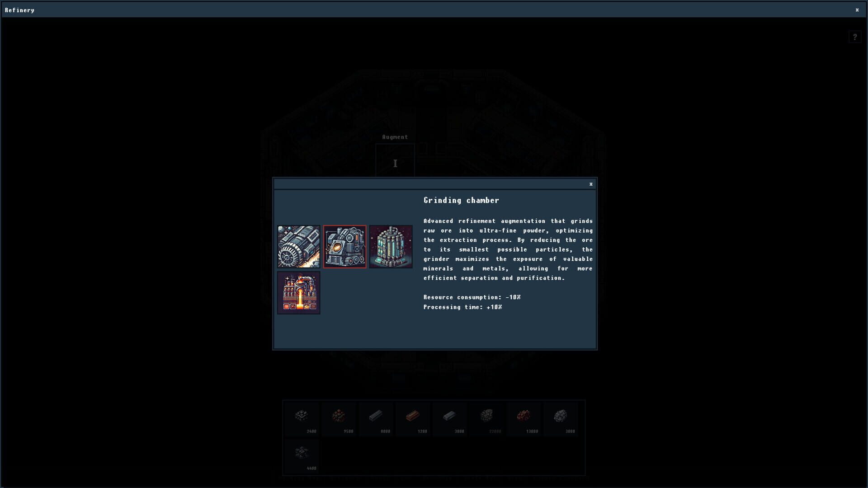Pick the molten smelter furnace augment
This screenshot has width=868, height=488.
click(x=298, y=293)
